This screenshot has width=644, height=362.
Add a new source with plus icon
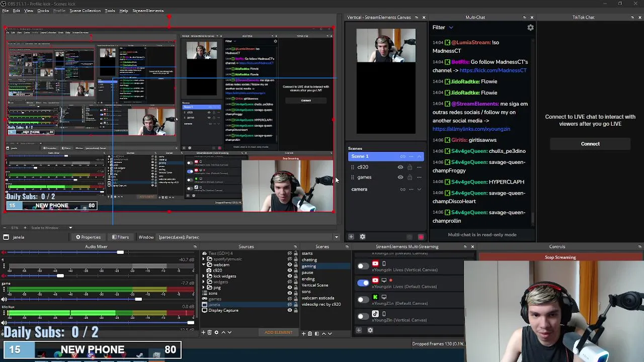[203, 332]
